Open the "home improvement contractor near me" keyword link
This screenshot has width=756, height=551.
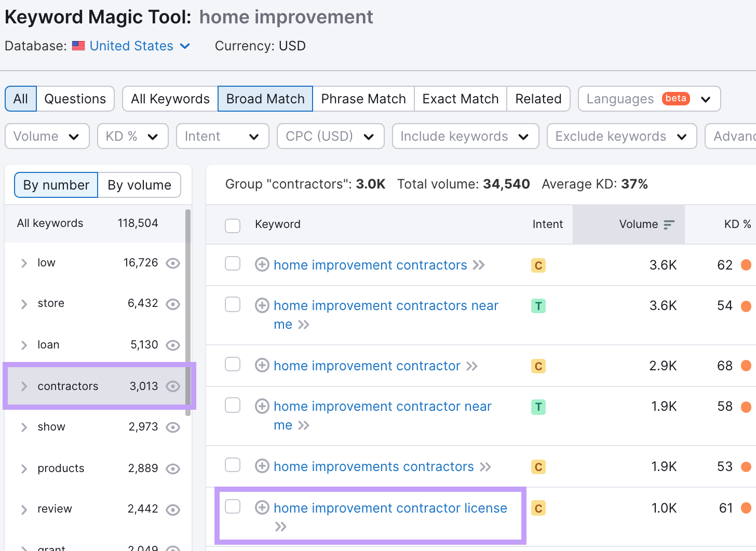coord(382,406)
